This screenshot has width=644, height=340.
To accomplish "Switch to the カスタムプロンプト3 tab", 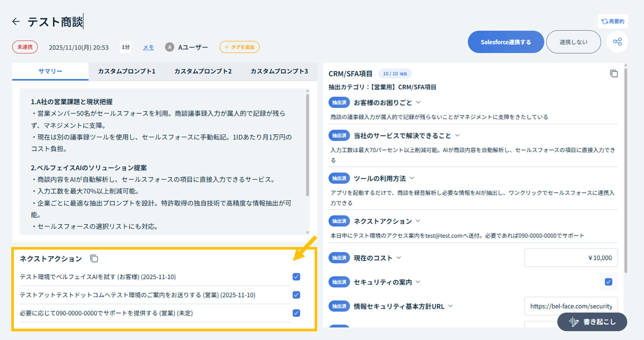I will click(279, 71).
